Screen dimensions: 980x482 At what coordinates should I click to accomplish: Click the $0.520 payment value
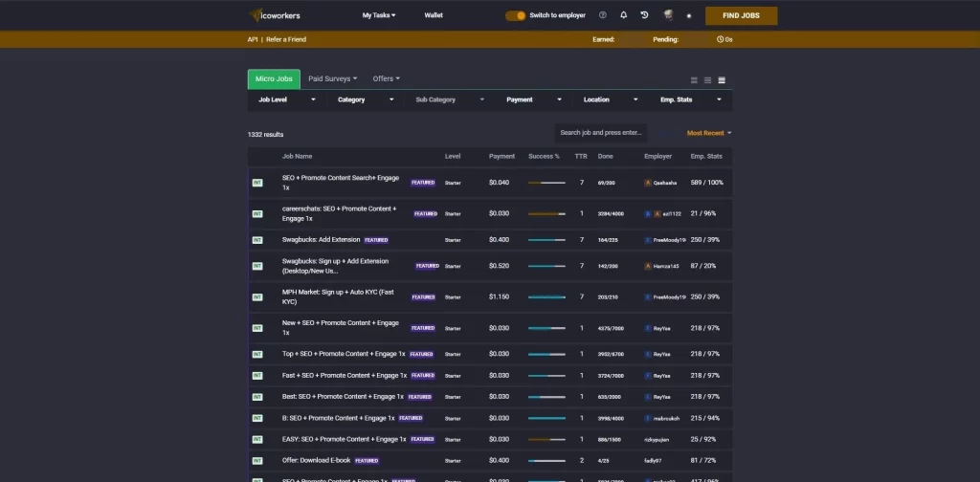pyautogui.click(x=499, y=266)
